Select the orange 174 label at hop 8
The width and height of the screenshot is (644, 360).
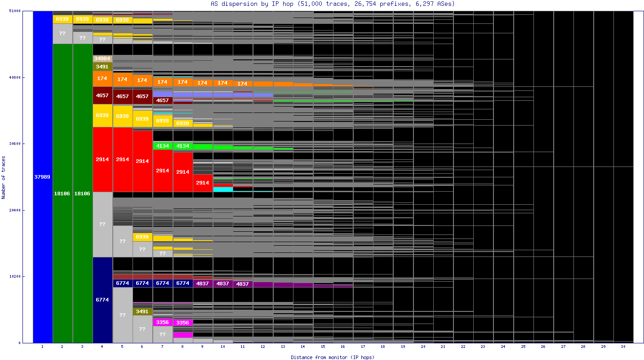click(x=182, y=82)
